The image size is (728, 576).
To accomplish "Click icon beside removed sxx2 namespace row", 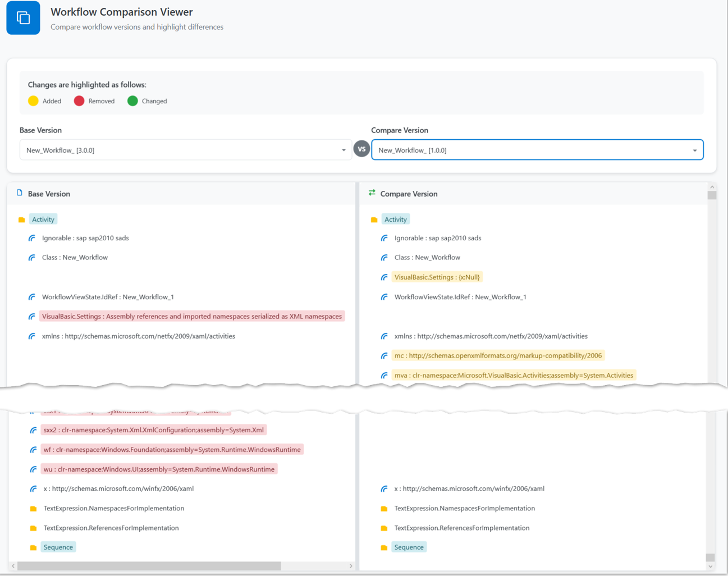I will [x=34, y=430].
